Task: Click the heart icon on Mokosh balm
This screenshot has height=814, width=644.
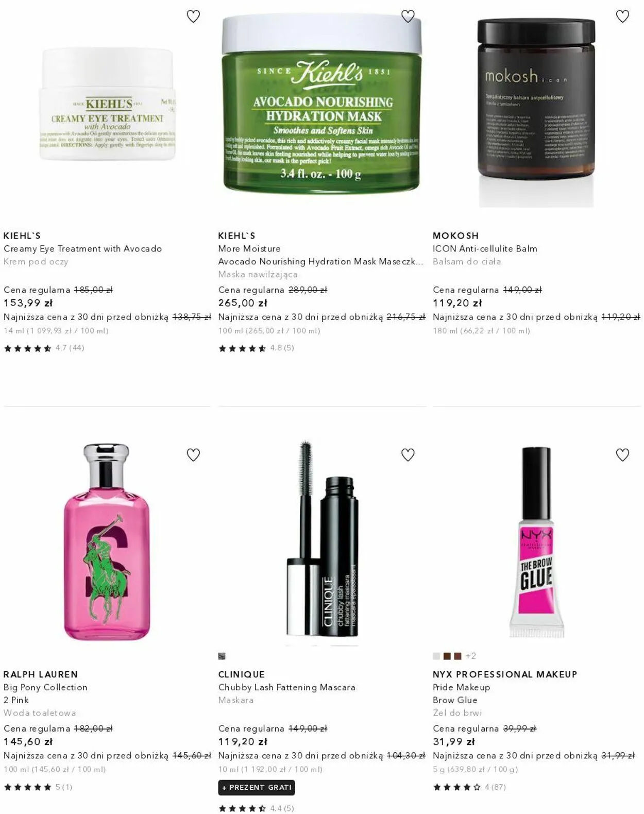Action: [x=622, y=16]
